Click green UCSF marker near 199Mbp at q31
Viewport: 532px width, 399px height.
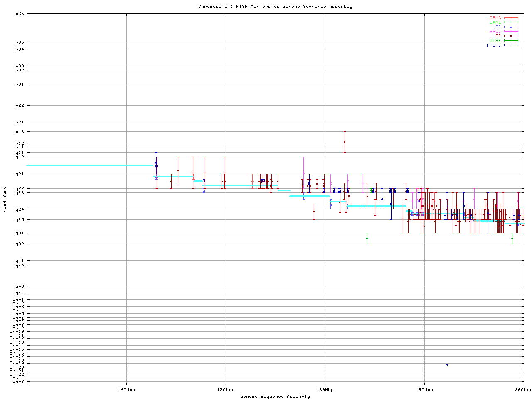coord(512,238)
